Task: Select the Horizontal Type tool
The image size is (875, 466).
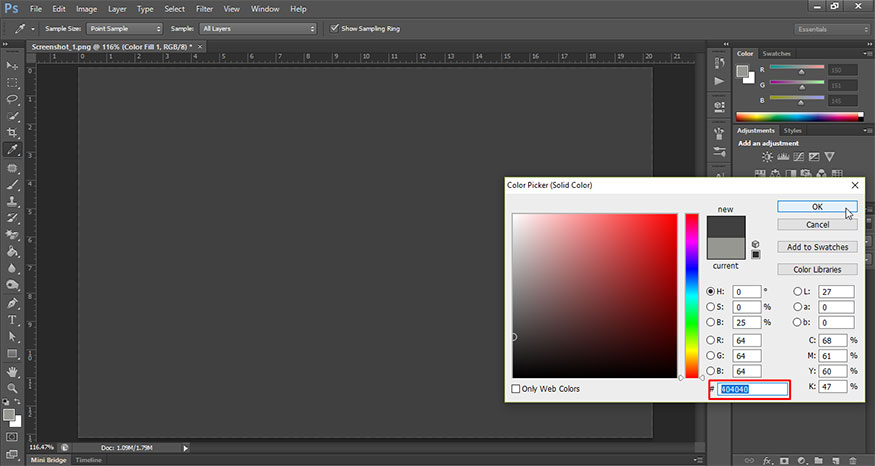Action: pyautogui.click(x=12, y=320)
